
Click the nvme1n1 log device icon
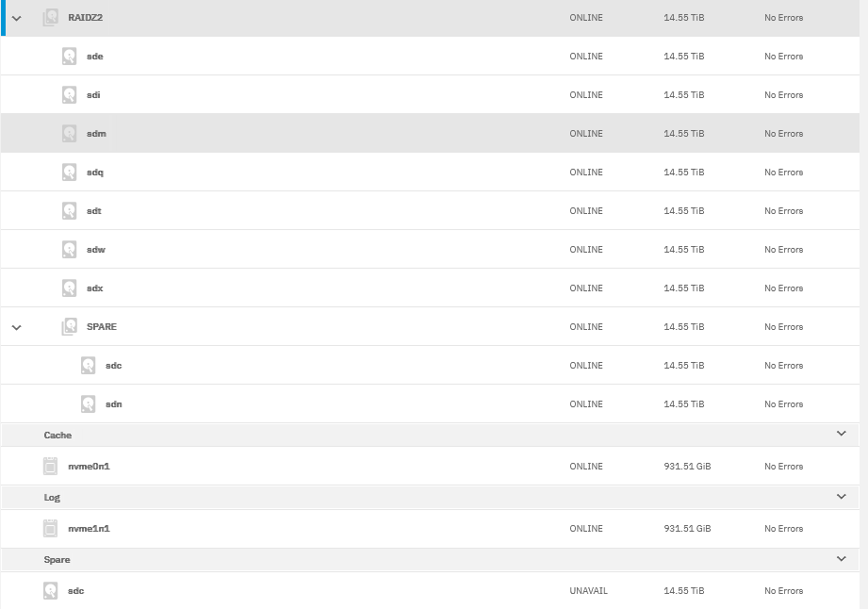point(51,529)
